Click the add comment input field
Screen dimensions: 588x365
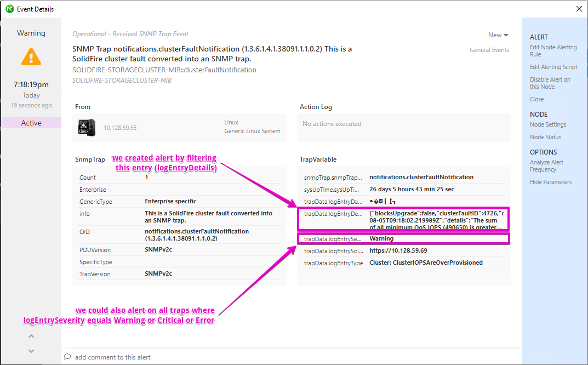293,357
